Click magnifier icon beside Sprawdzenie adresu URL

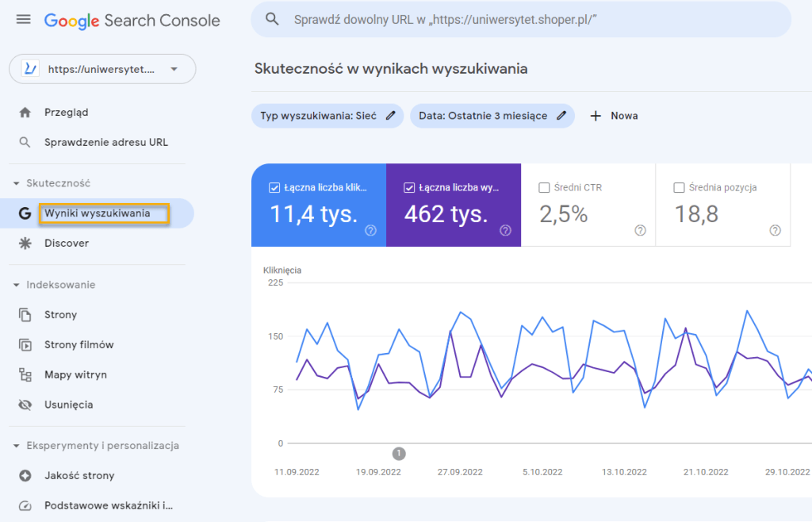tap(25, 143)
